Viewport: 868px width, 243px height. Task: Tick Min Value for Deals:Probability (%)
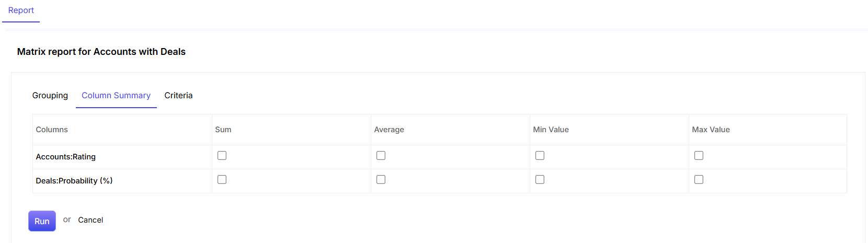[x=540, y=180]
